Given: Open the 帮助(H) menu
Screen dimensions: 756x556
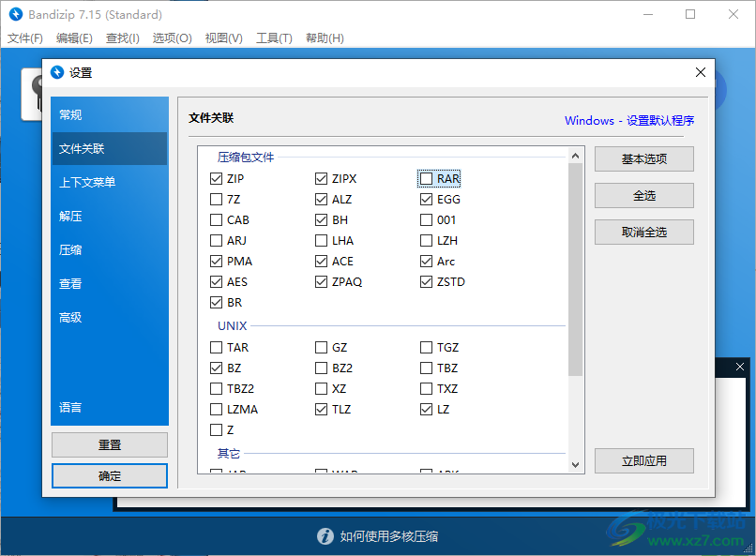Looking at the screenshot, I should click(x=325, y=38).
